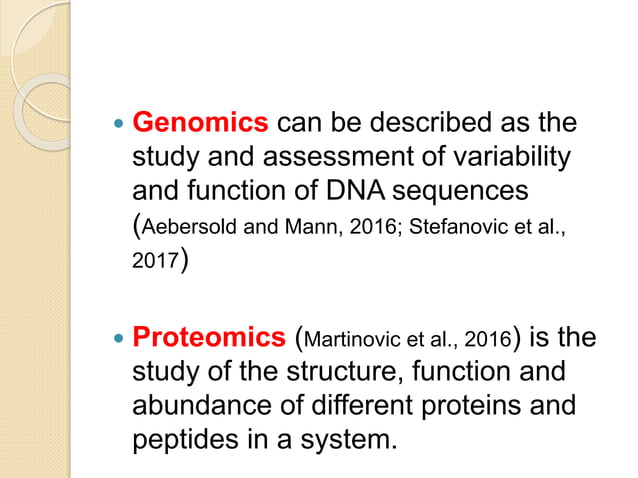Click the word abundance
The height and width of the screenshot is (478, 638).
tap(202, 405)
